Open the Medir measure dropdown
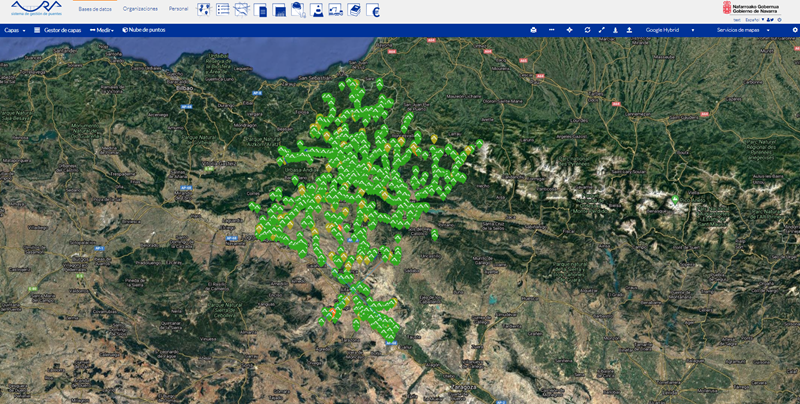Screen dimensions: 800x404 tap(101, 30)
